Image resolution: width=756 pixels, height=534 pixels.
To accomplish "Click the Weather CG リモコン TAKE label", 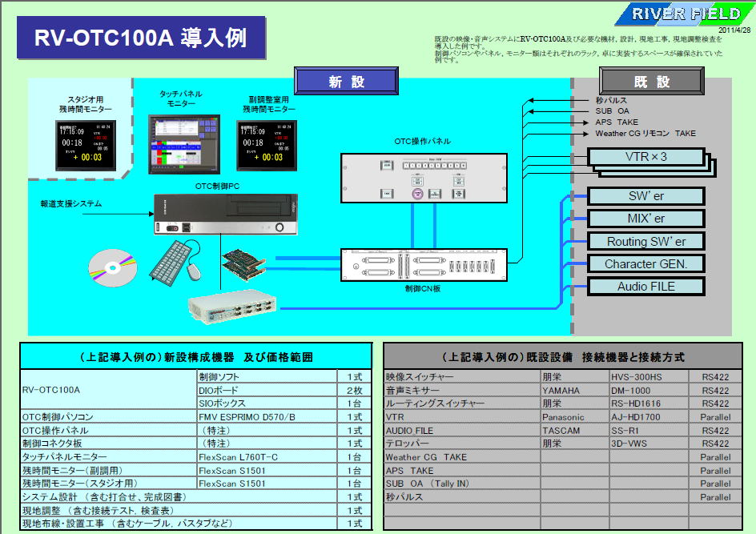I will (645, 134).
